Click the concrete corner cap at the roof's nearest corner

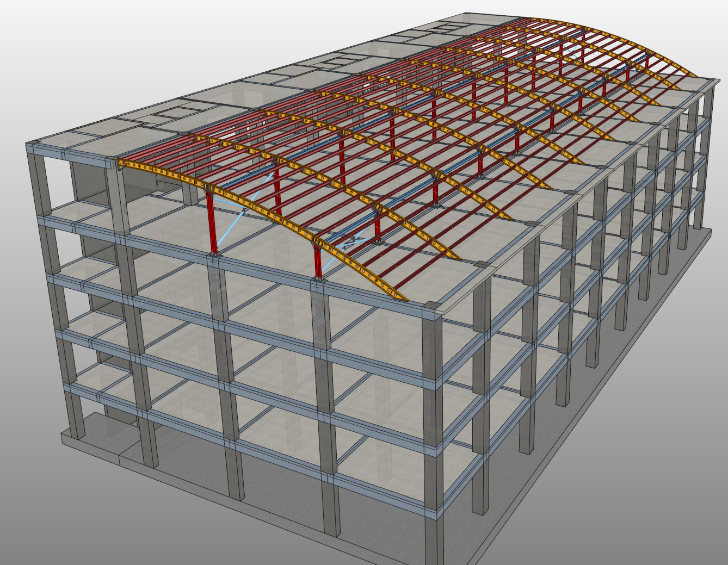435,309
